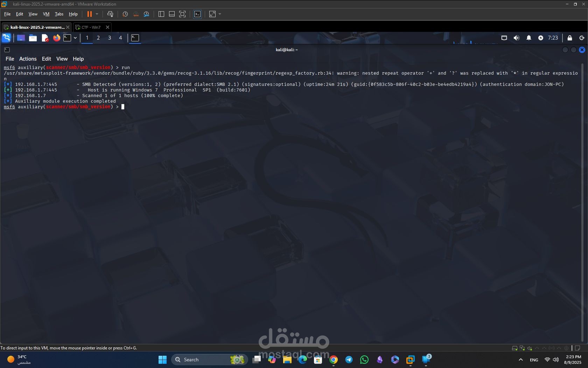Open Kali power manager icon
Screen dimensions: 588x368
coord(541,38)
